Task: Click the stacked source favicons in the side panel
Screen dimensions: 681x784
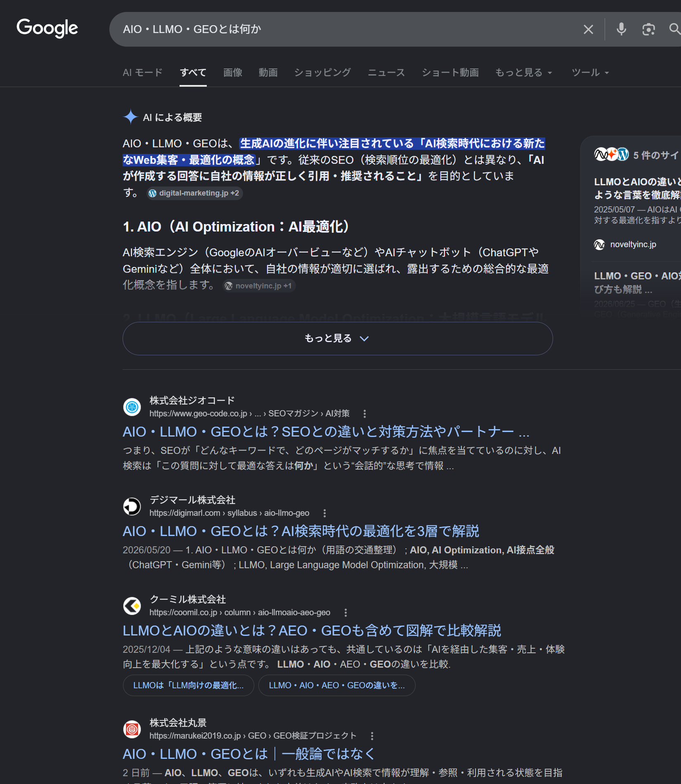Action: click(x=611, y=155)
